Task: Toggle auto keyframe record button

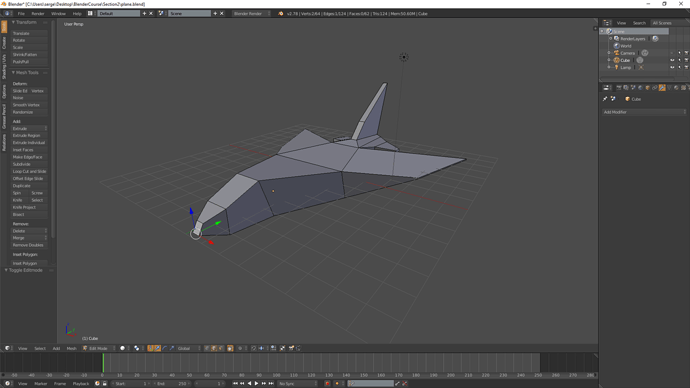Action: [x=327, y=384]
